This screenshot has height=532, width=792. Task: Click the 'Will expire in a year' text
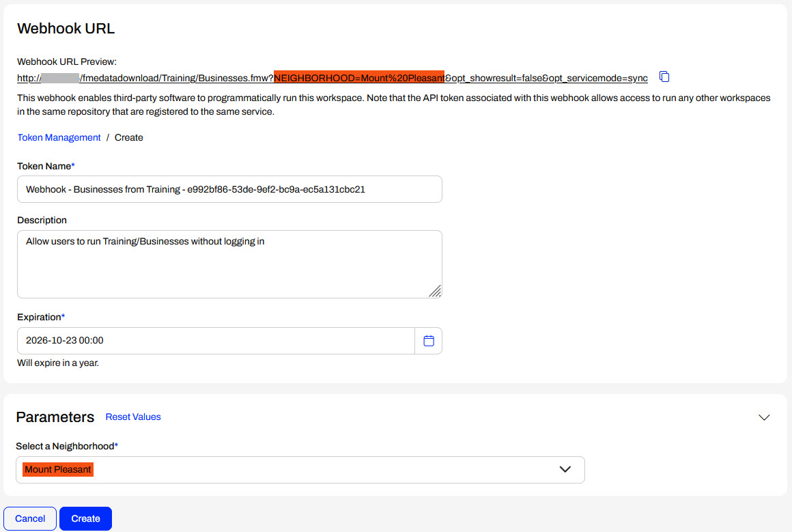pos(58,363)
